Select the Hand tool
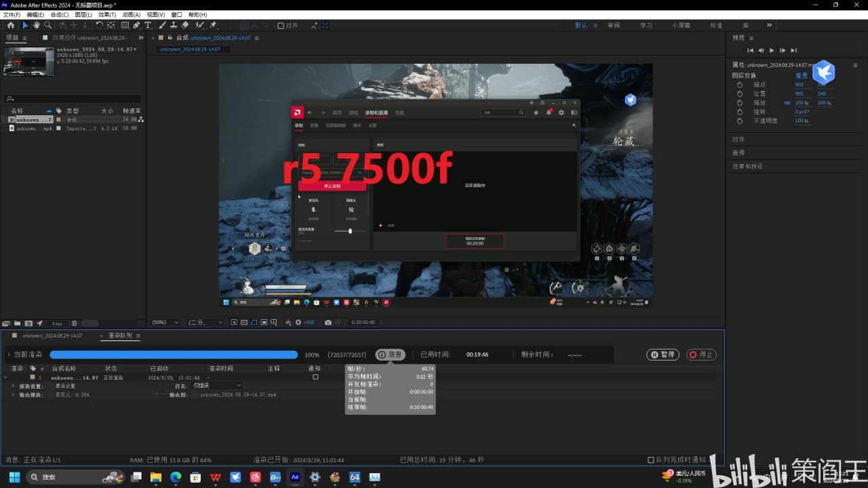 click(36, 25)
